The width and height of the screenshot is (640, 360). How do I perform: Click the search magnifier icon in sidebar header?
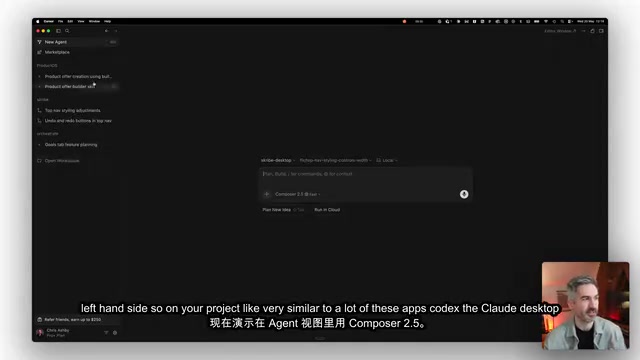(67, 31)
